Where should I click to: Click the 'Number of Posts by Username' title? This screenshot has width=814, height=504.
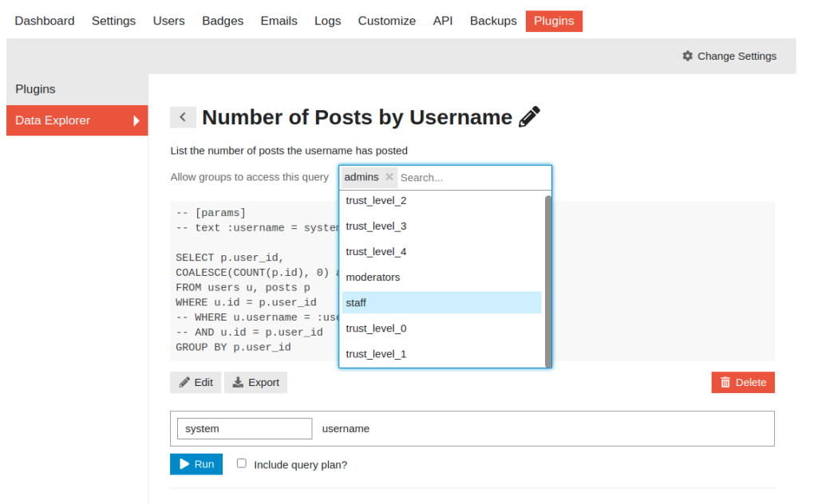pos(358,117)
